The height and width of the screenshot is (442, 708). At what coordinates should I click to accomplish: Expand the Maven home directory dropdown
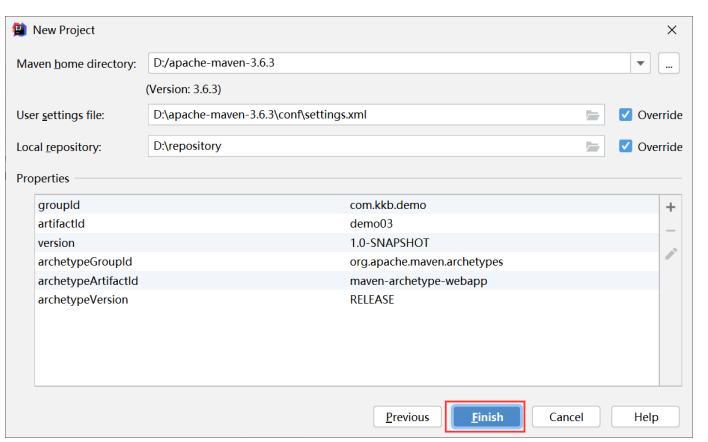coord(640,63)
